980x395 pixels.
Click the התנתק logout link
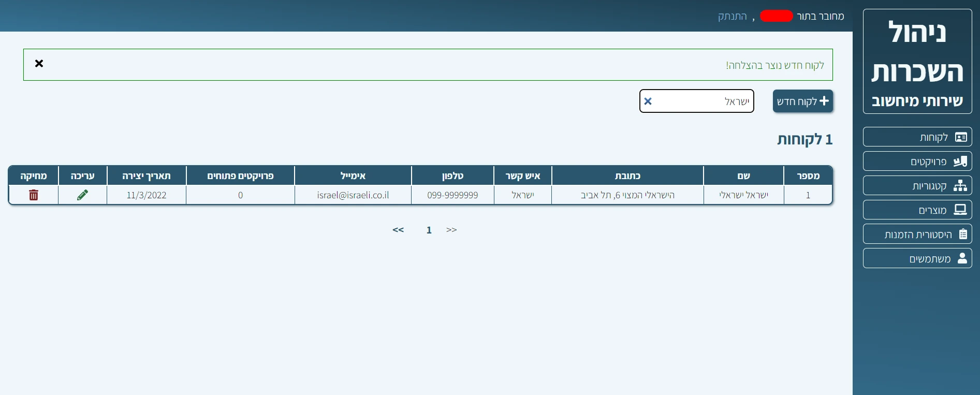pyautogui.click(x=732, y=17)
